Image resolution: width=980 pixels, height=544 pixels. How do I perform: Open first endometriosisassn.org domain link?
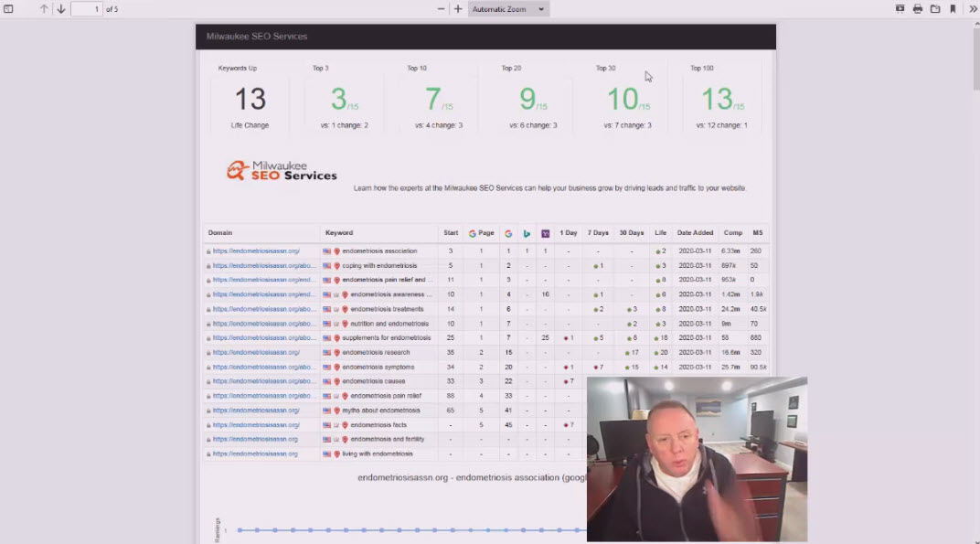(x=256, y=251)
